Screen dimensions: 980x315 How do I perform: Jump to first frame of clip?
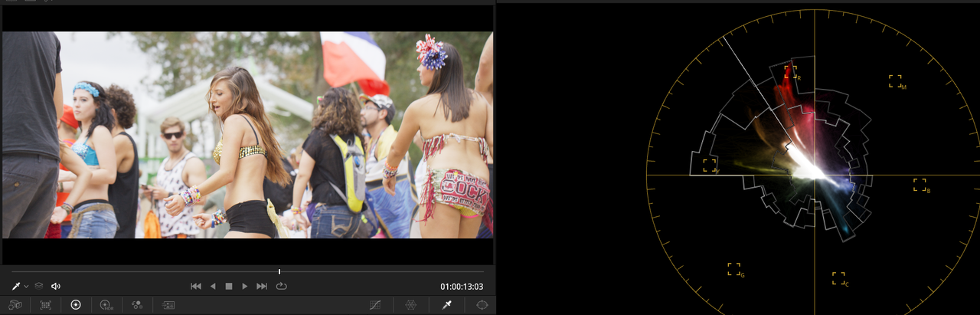click(196, 286)
